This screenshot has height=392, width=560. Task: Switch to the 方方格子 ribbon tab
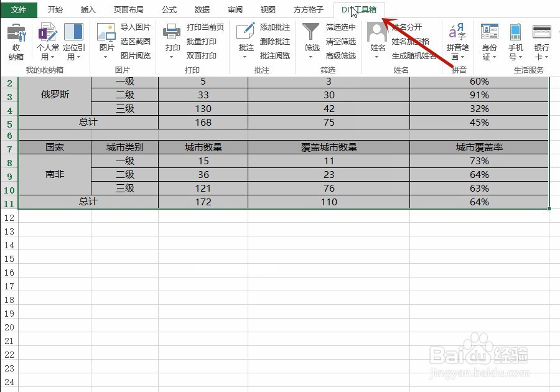[x=309, y=9]
